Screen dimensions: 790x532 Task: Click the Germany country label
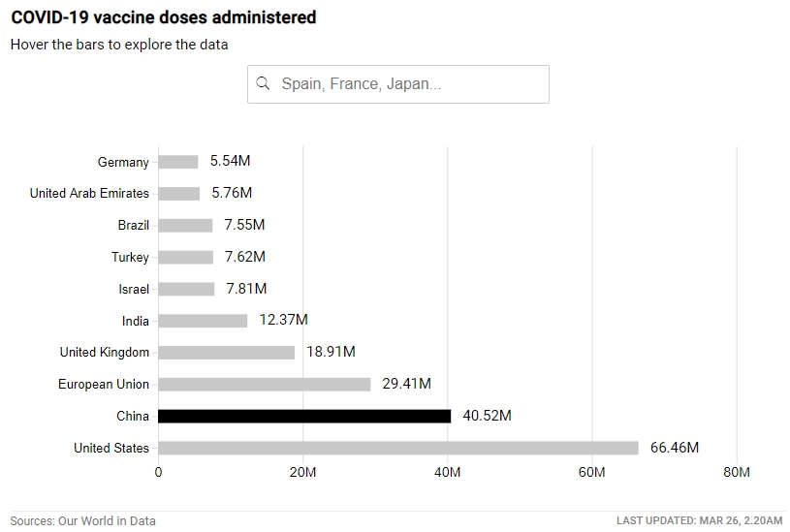pyautogui.click(x=123, y=162)
